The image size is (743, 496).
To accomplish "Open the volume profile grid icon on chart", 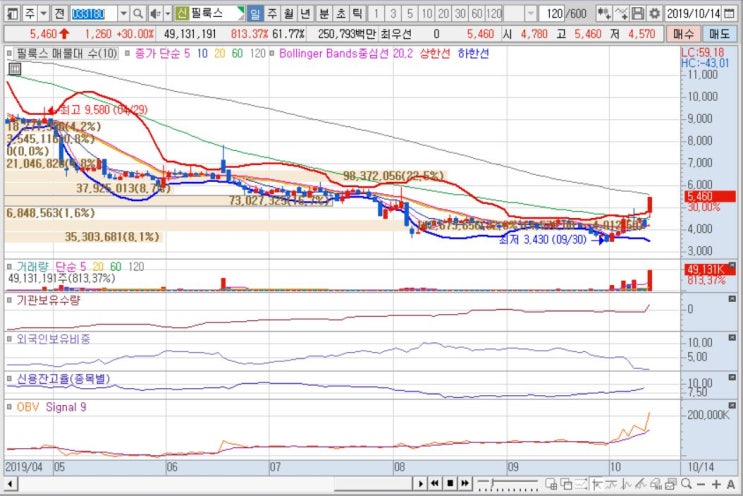I will click(x=15, y=69).
